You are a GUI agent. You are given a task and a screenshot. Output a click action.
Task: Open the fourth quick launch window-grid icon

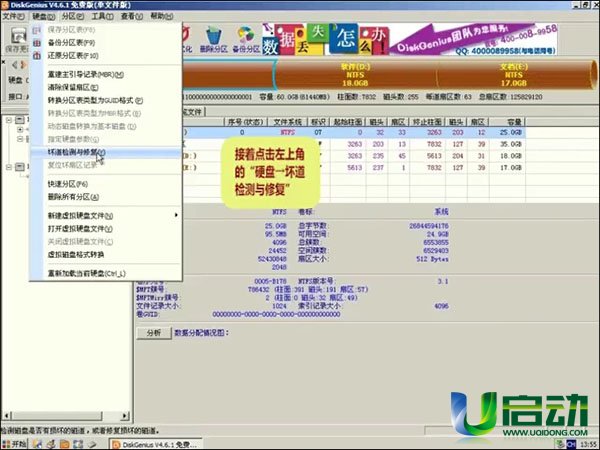point(78,444)
